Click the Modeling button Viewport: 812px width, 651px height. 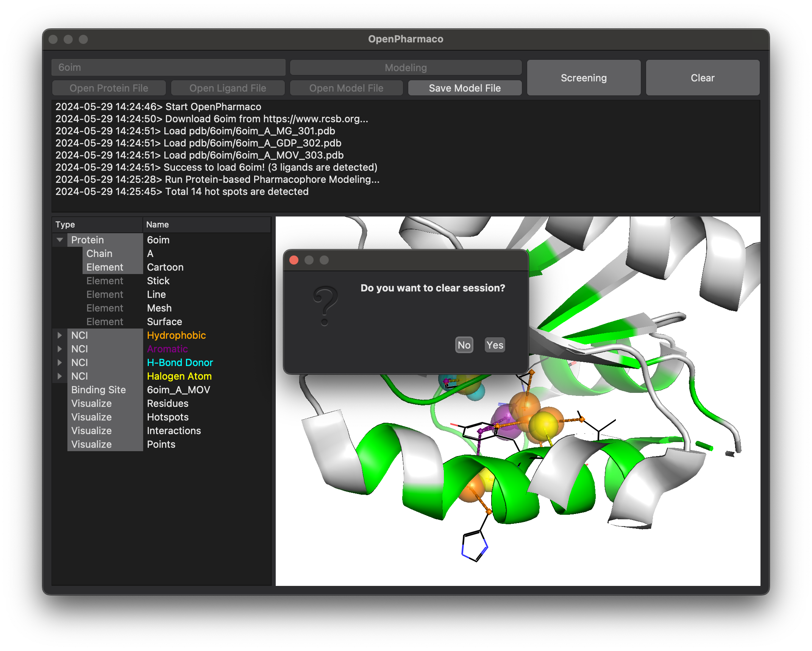[x=406, y=67]
